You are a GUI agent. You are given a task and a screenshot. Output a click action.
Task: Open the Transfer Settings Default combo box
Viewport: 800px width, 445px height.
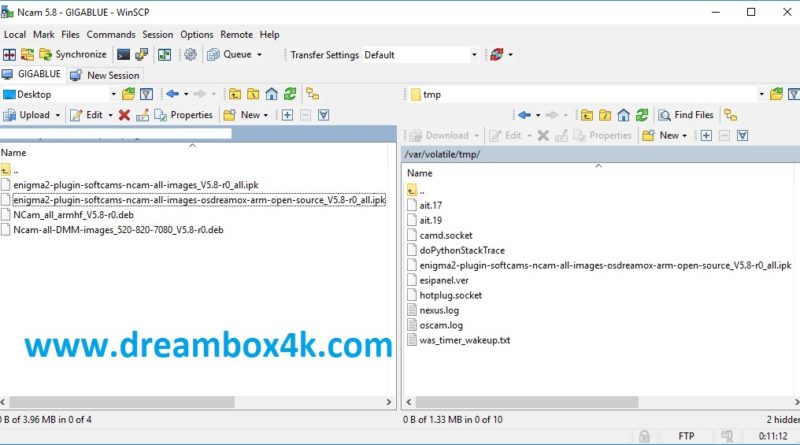coord(420,55)
